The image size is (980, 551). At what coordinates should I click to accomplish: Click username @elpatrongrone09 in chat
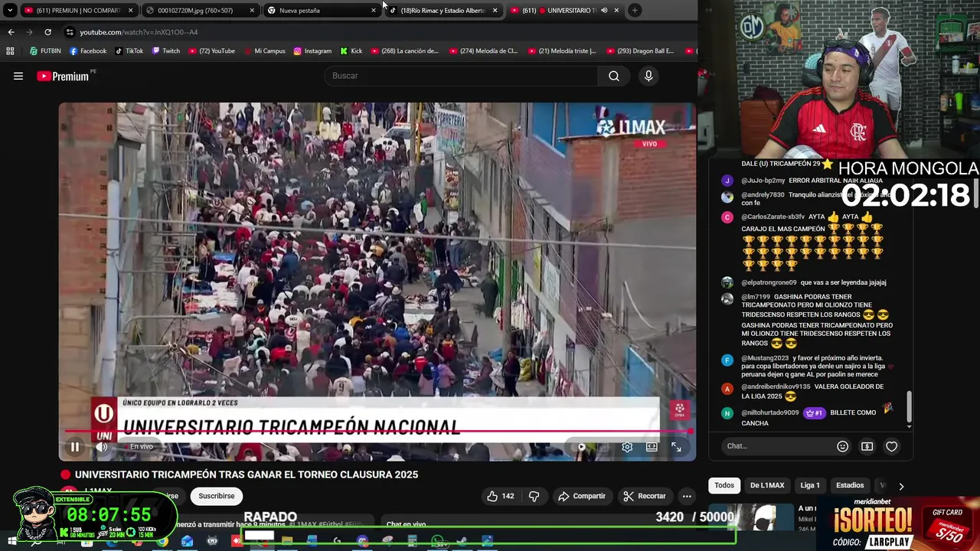click(x=769, y=283)
